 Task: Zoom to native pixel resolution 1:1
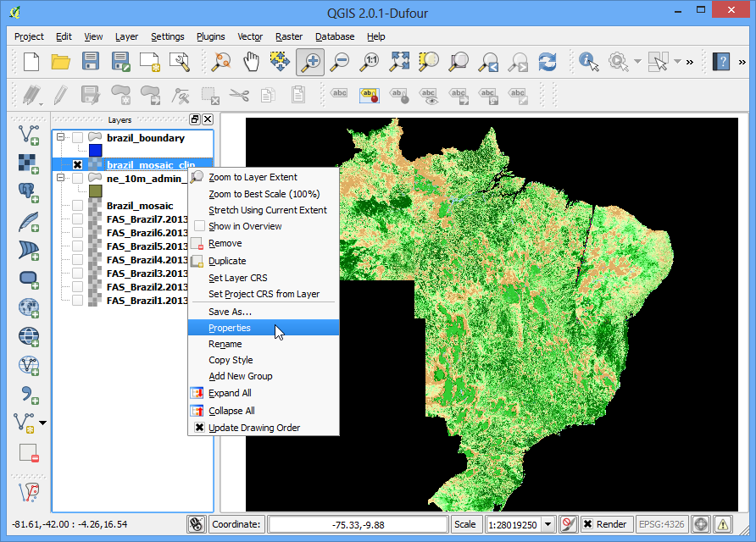(x=370, y=62)
